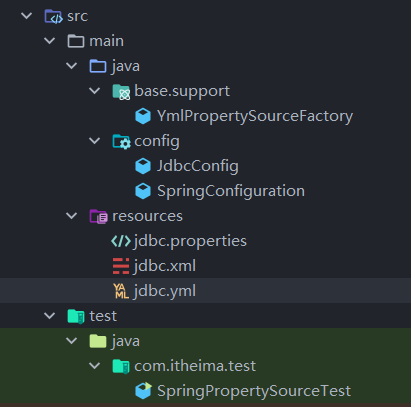
Task: Click the base.support package icon
Action: (121, 92)
